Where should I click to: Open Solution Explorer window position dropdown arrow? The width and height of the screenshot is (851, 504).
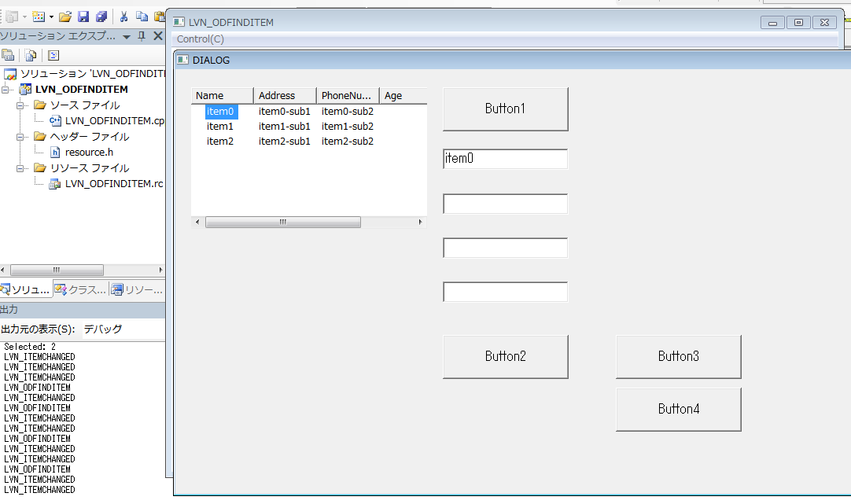[127, 37]
